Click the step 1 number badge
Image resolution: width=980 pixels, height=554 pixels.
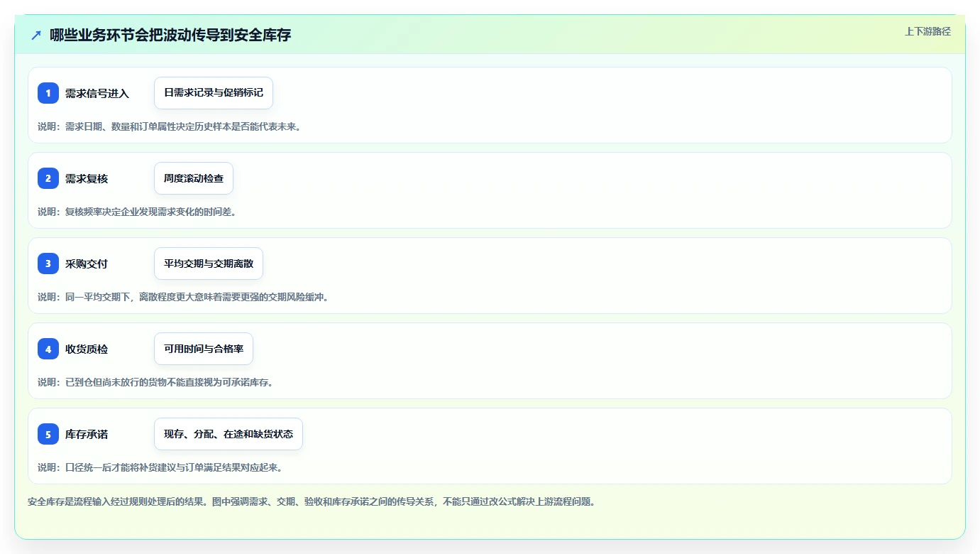[48, 93]
